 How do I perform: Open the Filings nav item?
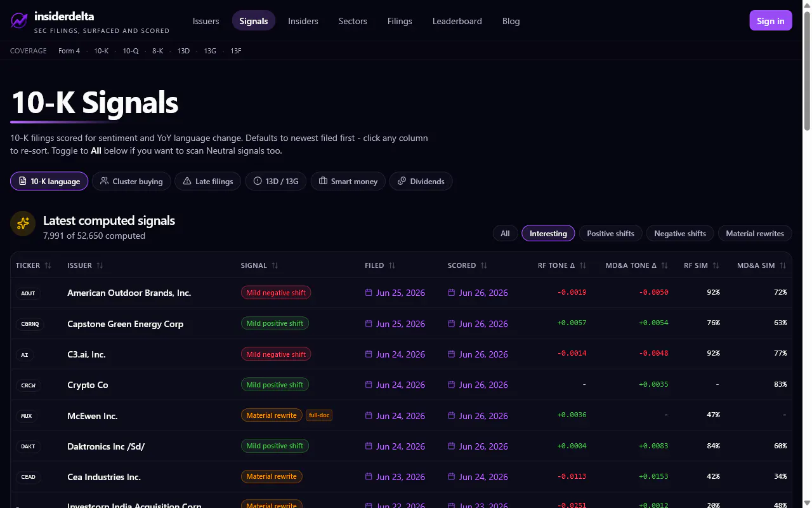point(400,21)
